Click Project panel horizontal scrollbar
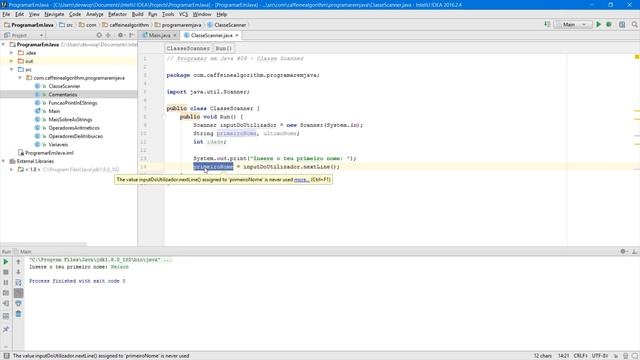The image size is (640, 360). click(43, 244)
